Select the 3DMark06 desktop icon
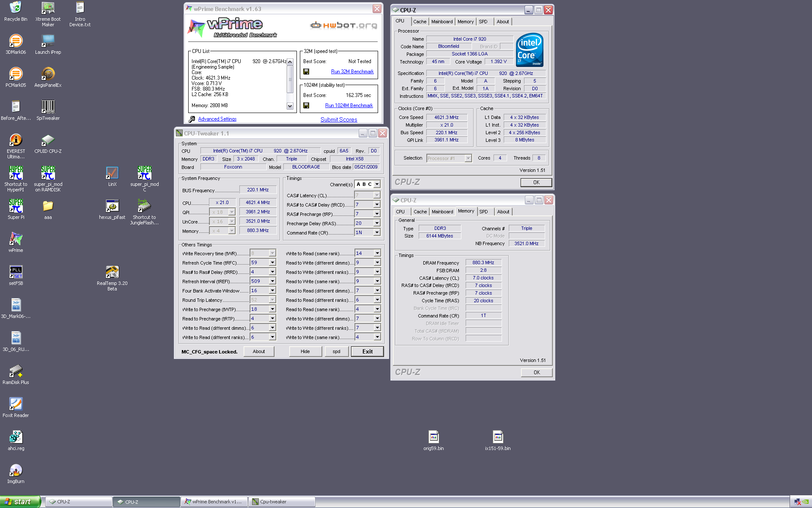 16,44
